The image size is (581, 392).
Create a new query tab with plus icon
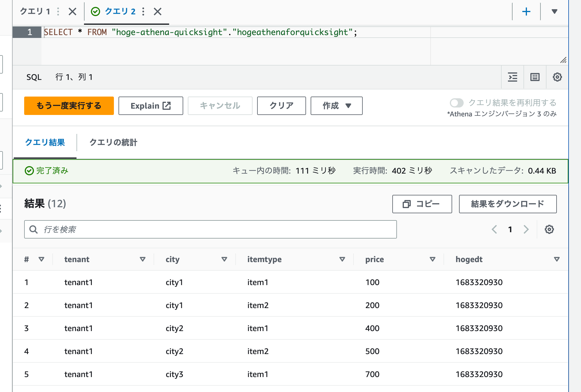pyautogui.click(x=526, y=11)
